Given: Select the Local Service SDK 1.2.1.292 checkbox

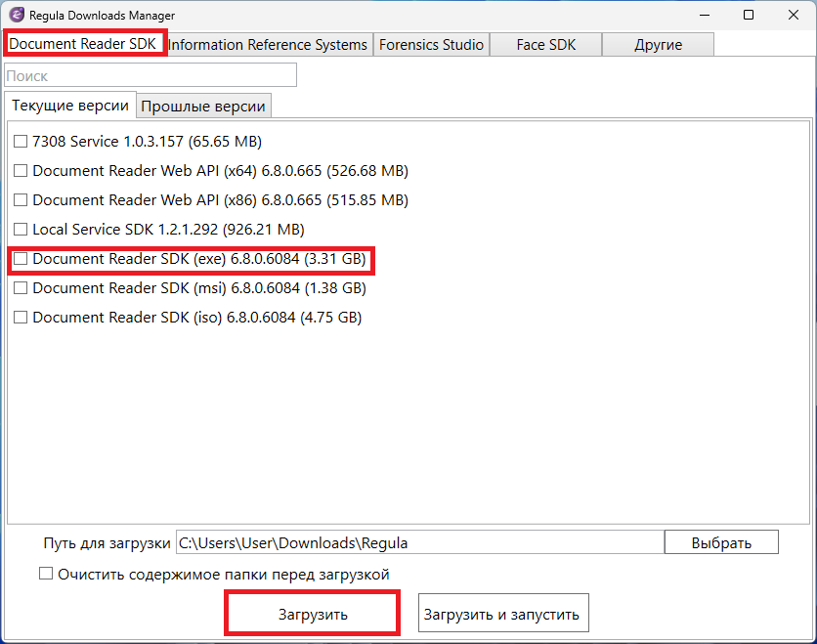Looking at the screenshot, I should click(x=21, y=230).
